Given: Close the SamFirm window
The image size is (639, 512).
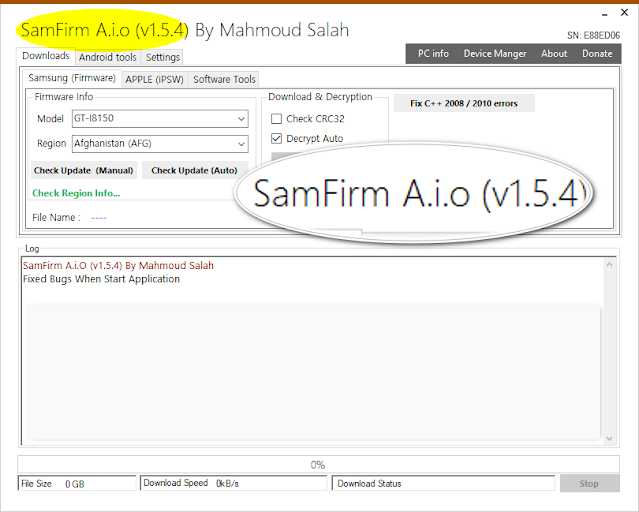Looking at the screenshot, I should 624,13.
